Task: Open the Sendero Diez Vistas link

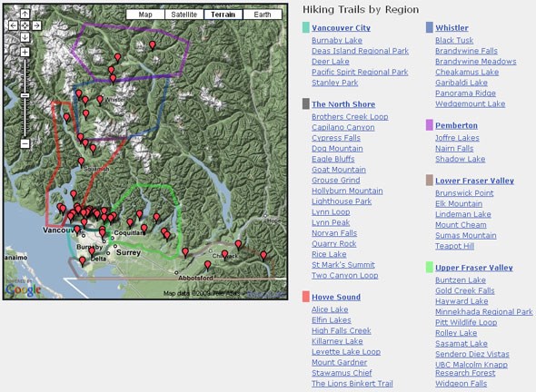Action: click(x=472, y=355)
